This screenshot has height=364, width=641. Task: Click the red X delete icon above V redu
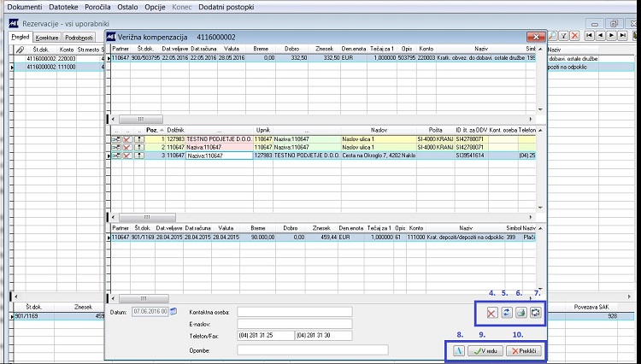(491, 313)
